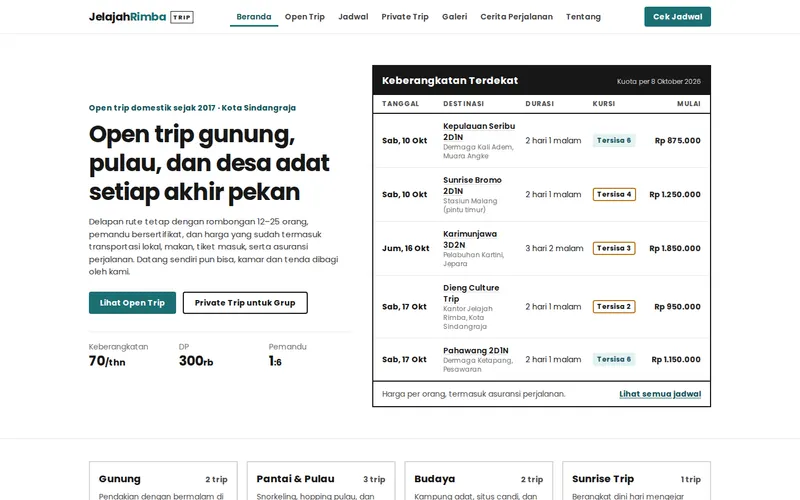Click the 300rb DP stat
800x500 pixels.
pyautogui.click(x=196, y=355)
